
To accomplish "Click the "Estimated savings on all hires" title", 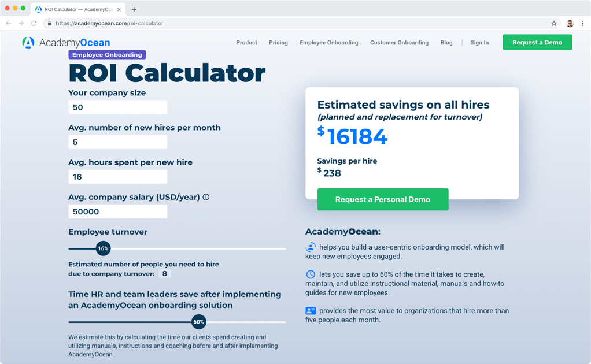I will pos(403,105).
